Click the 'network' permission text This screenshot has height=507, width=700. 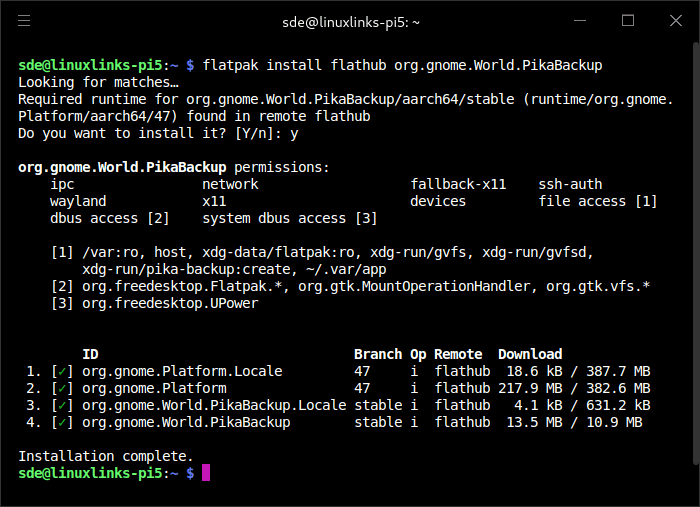(x=230, y=184)
